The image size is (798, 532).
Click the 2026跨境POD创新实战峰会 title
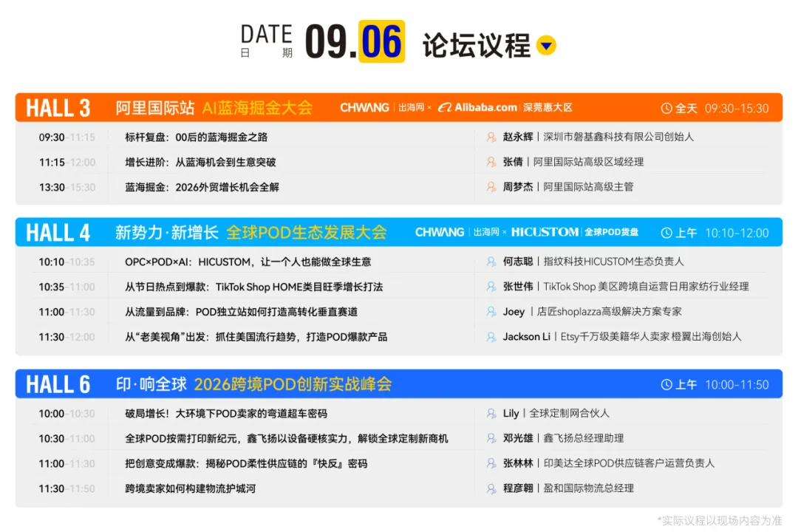point(293,384)
